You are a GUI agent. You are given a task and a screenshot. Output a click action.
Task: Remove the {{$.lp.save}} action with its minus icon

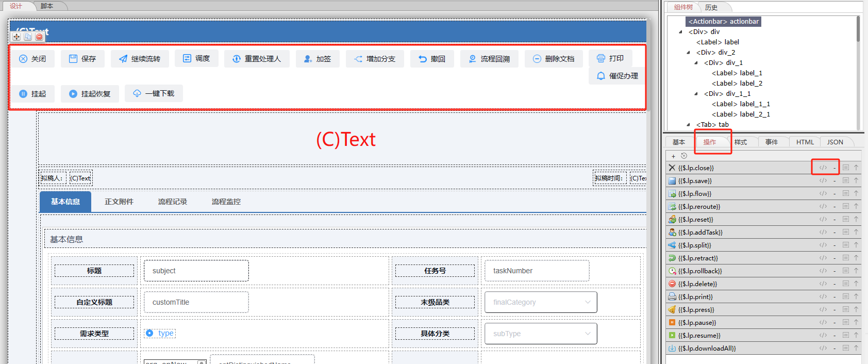(x=834, y=180)
